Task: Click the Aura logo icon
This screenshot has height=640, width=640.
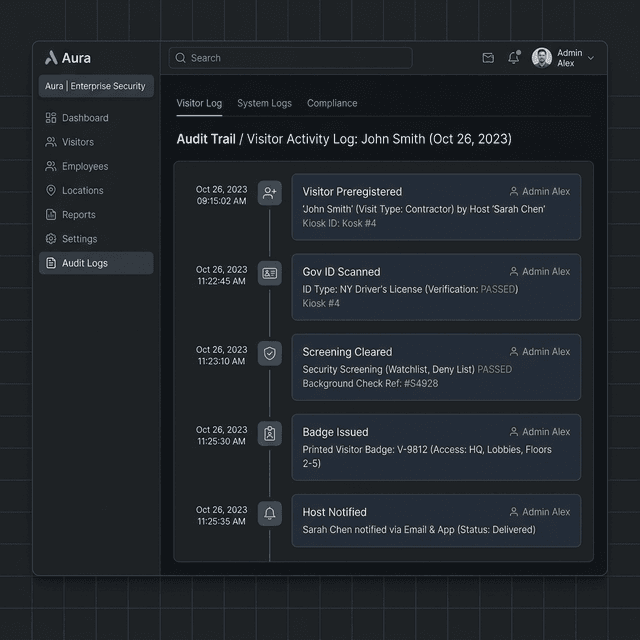Action: click(x=51, y=58)
